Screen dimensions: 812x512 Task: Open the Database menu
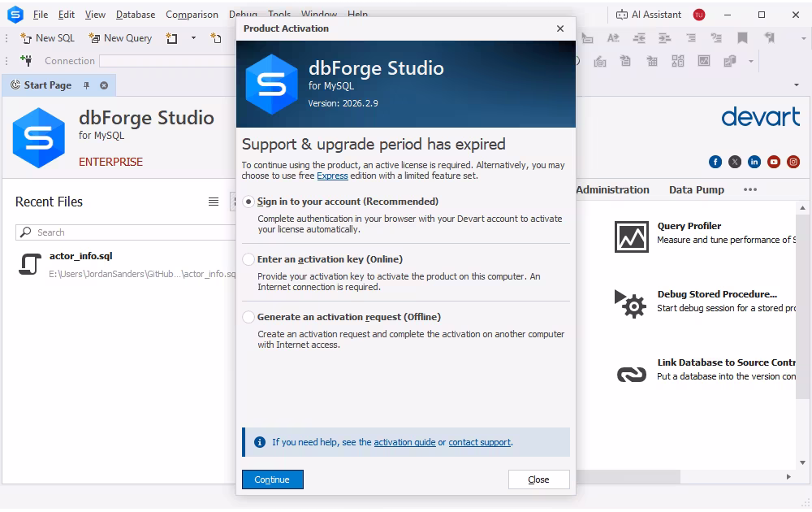pyautogui.click(x=136, y=15)
